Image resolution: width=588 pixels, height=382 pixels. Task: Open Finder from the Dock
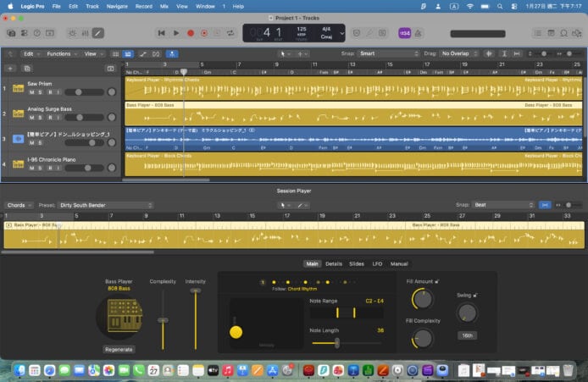coord(19,370)
